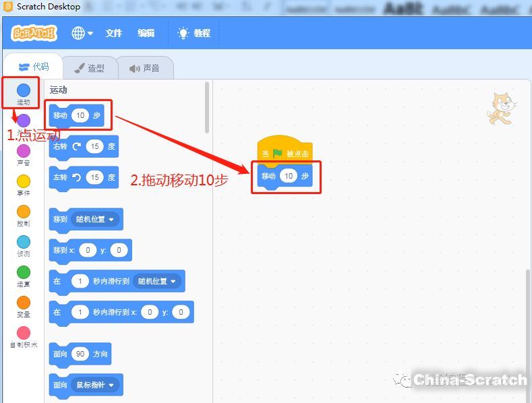This screenshot has width=532, height=403.
Task: Open the 文件 (File) menu
Action: point(114,33)
